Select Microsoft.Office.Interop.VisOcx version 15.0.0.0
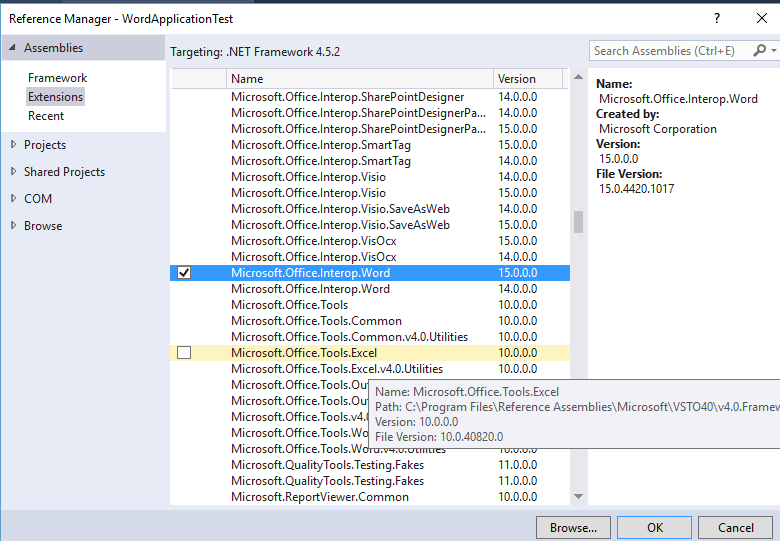This screenshot has width=780, height=541. point(370,241)
